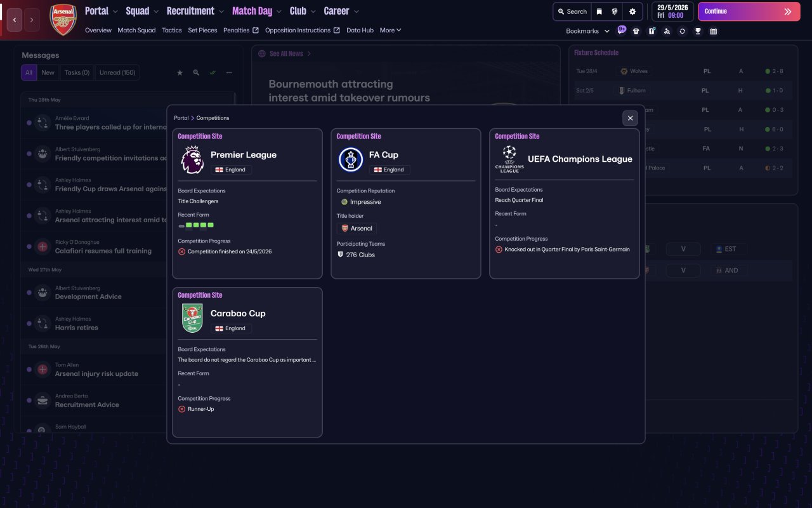Open FA Cup Competition Site link
Viewport: 812px width, 508px height.
click(358, 137)
